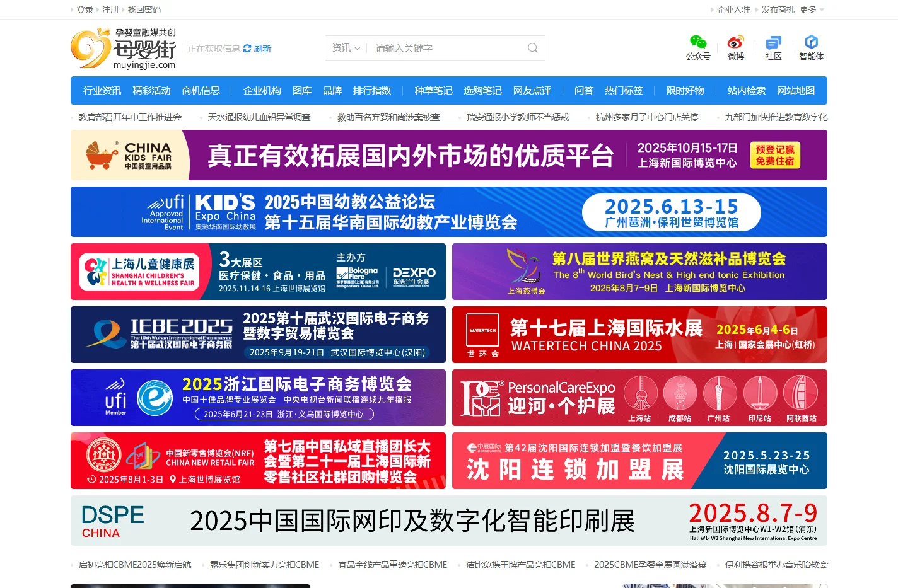Expand the 更多 dropdown at top right
This screenshot has height=588, width=898.
[x=812, y=9]
